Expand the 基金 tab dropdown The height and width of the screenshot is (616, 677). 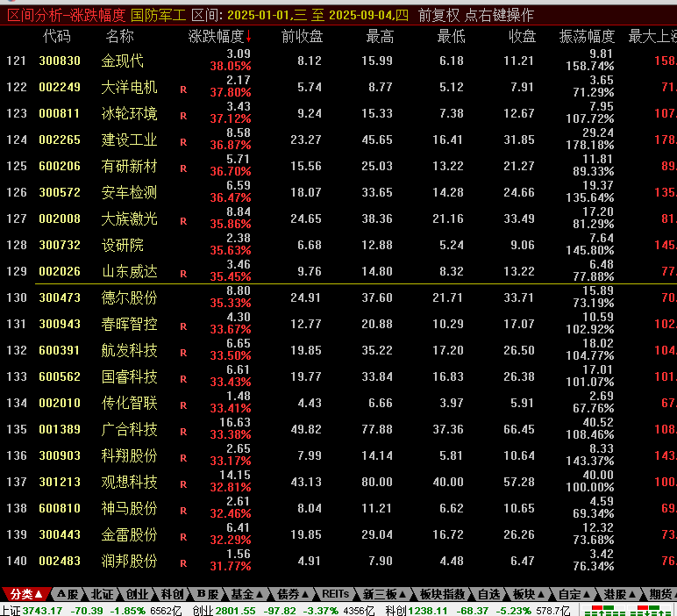247,594
